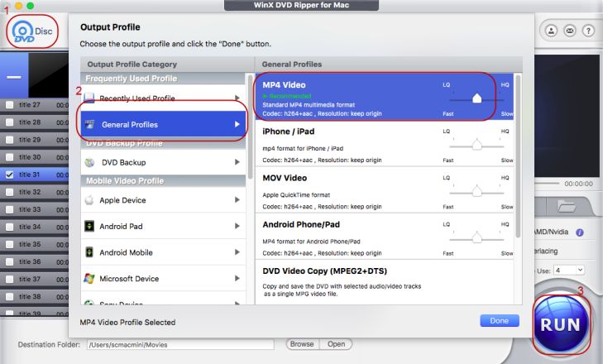Click the Browse button

(x=302, y=344)
